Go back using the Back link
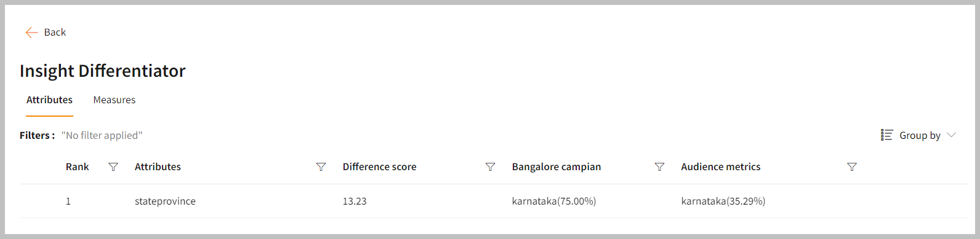 tap(55, 33)
